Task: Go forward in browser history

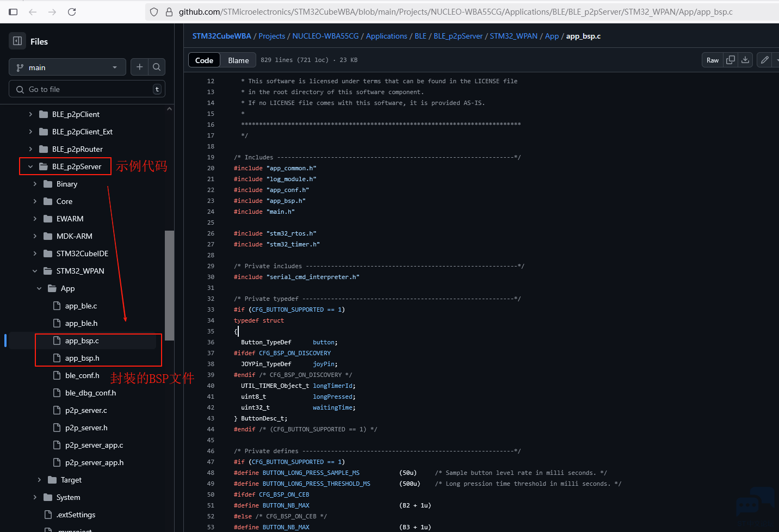Action: point(52,12)
